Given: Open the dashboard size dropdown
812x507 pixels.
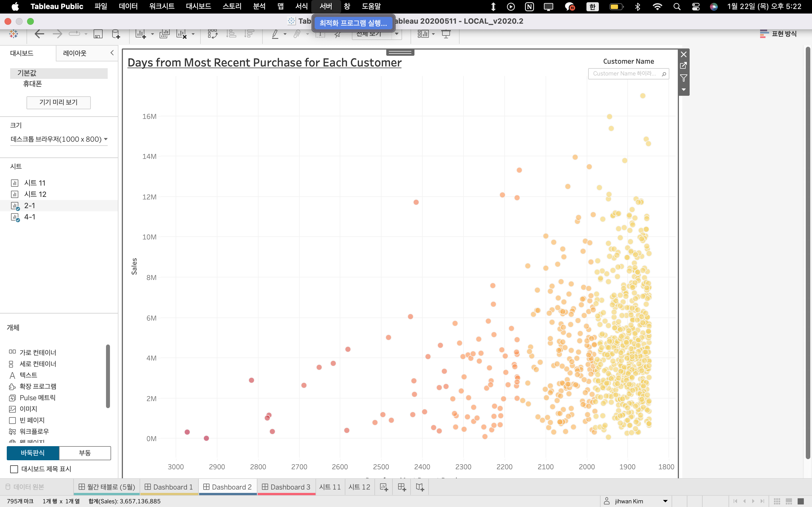Looking at the screenshot, I should pyautogui.click(x=59, y=139).
